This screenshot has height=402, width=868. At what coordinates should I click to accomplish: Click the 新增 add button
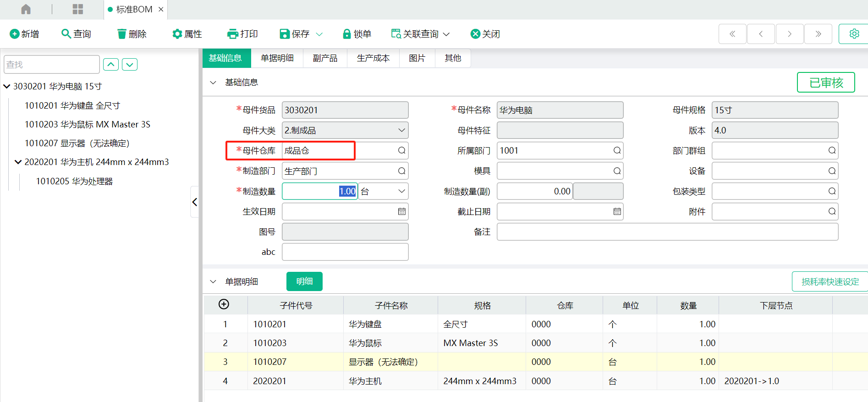click(x=24, y=34)
